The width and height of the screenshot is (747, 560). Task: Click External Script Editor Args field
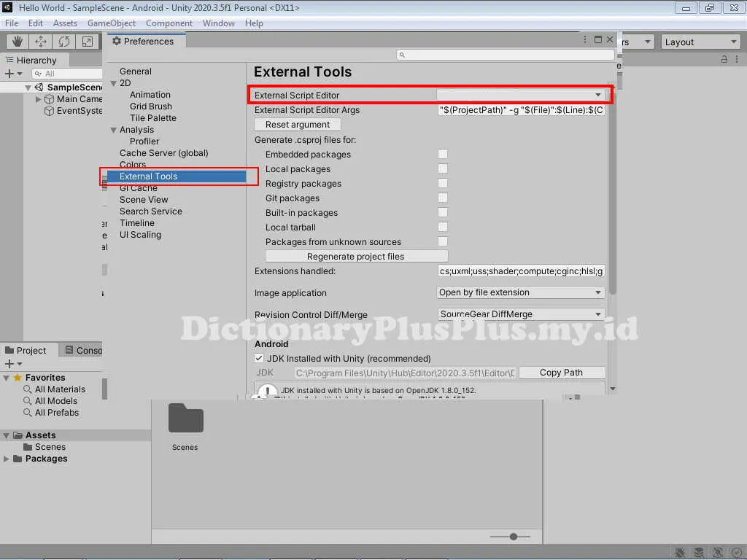tap(521, 110)
